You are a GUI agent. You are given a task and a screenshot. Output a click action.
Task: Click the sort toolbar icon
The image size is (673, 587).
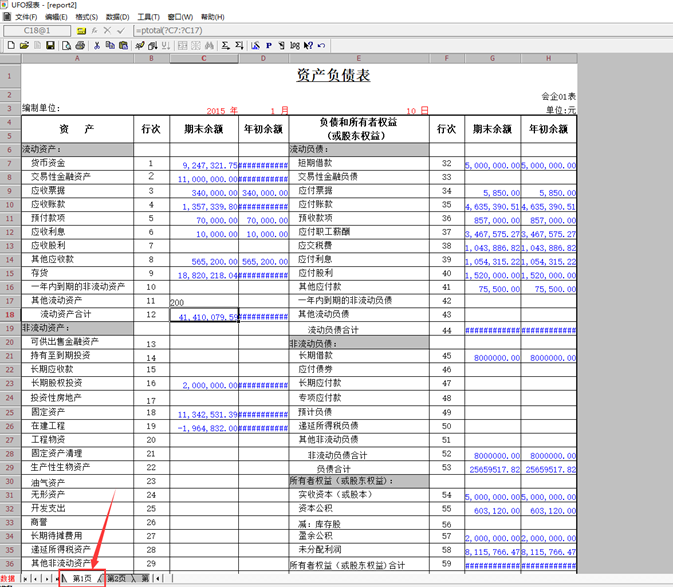[x=166, y=45]
